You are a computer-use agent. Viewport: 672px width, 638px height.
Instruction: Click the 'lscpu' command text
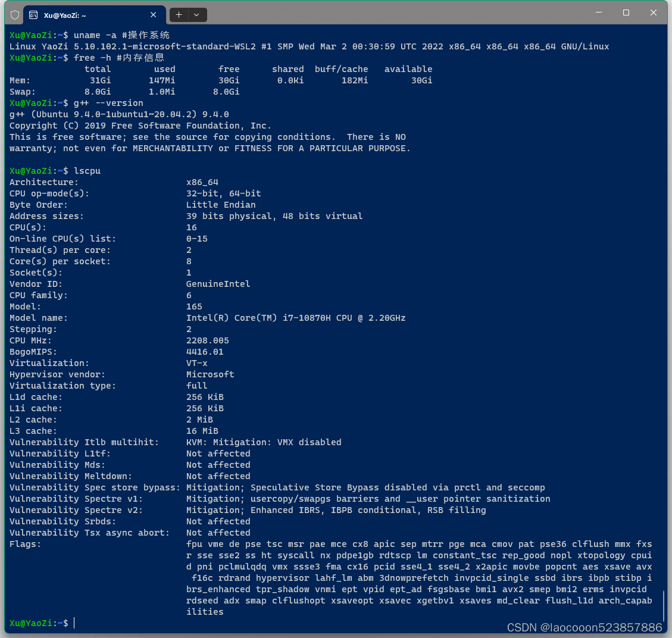click(87, 171)
